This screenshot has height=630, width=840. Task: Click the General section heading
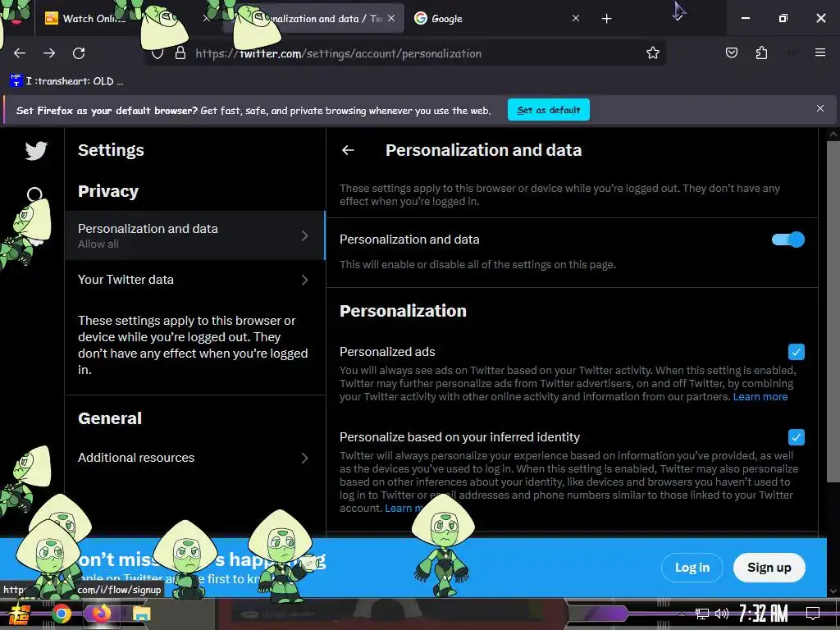[x=110, y=418]
